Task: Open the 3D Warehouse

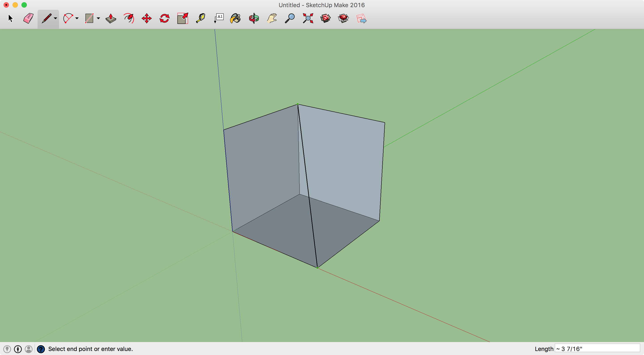Action: [x=326, y=18]
